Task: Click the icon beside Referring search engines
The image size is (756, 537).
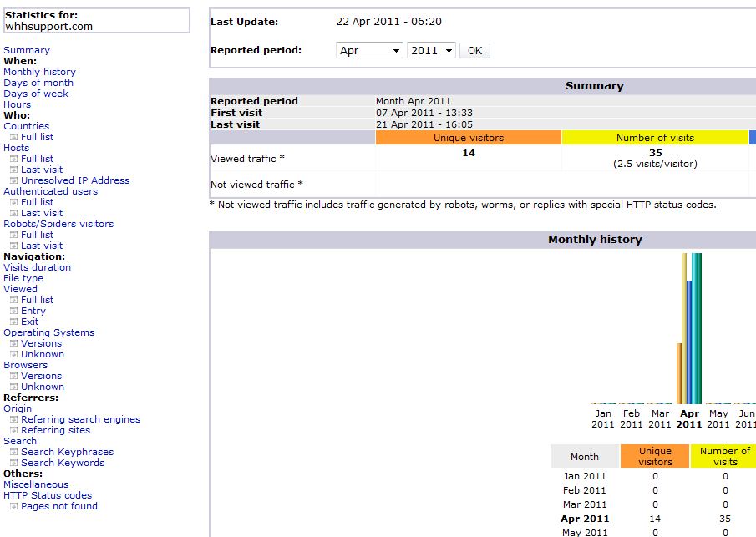Action: [13, 419]
